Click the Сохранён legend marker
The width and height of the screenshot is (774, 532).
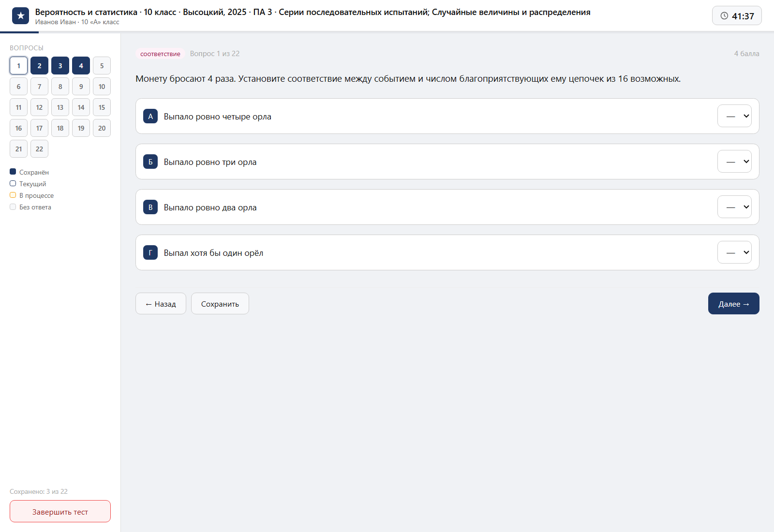tap(13, 172)
